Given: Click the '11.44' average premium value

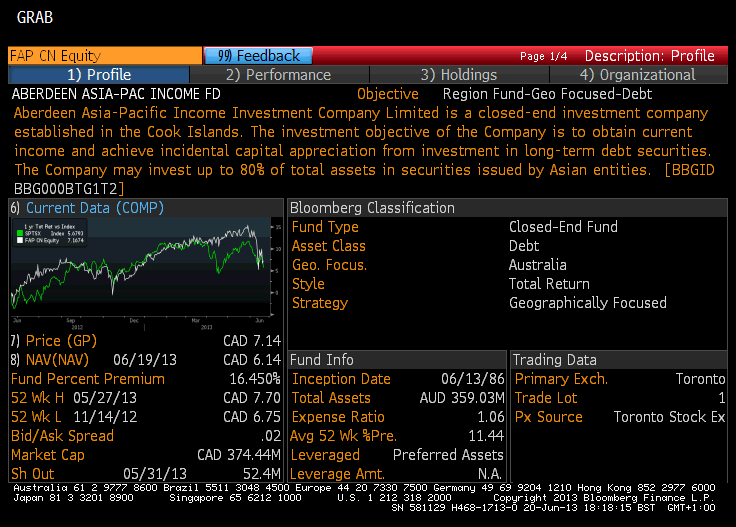Looking at the screenshot, I should pyautogui.click(x=486, y=435).
